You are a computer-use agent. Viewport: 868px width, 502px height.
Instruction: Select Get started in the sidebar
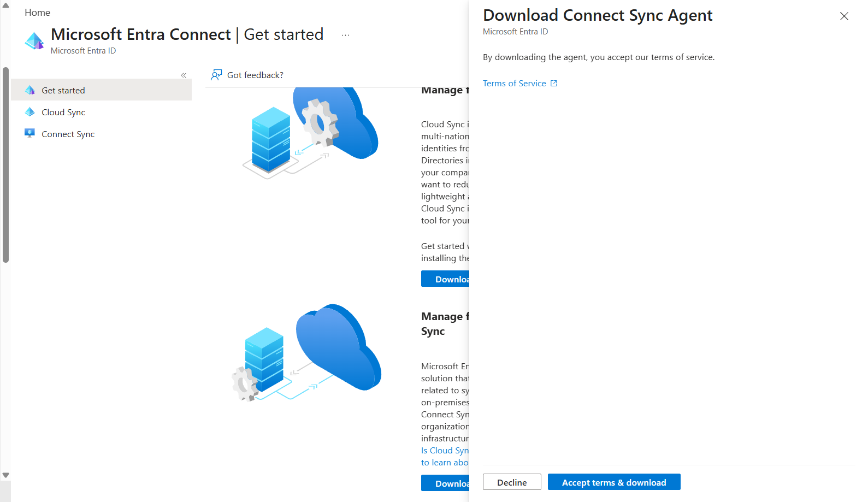(101, 90)
